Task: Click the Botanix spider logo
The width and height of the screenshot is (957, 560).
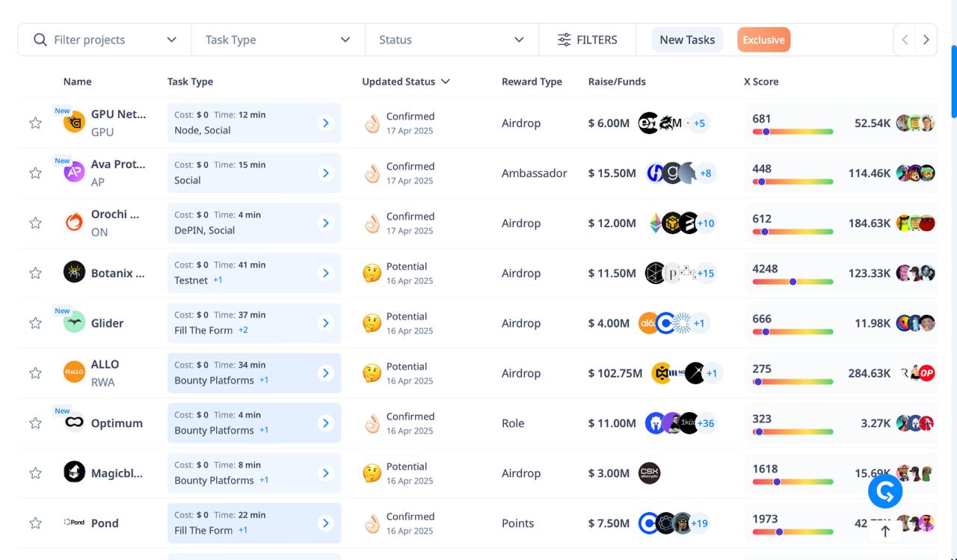Action: click(x=74, y=272)
